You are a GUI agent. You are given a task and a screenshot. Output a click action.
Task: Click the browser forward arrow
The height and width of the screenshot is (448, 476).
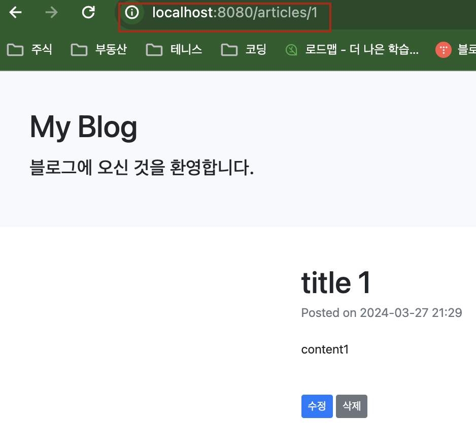[x=52, y=13]
